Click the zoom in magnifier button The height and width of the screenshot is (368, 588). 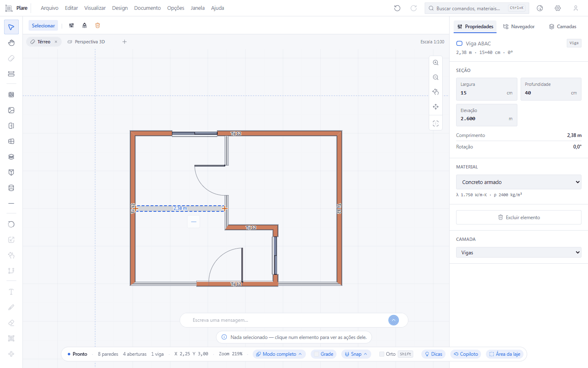coord(436,63)
